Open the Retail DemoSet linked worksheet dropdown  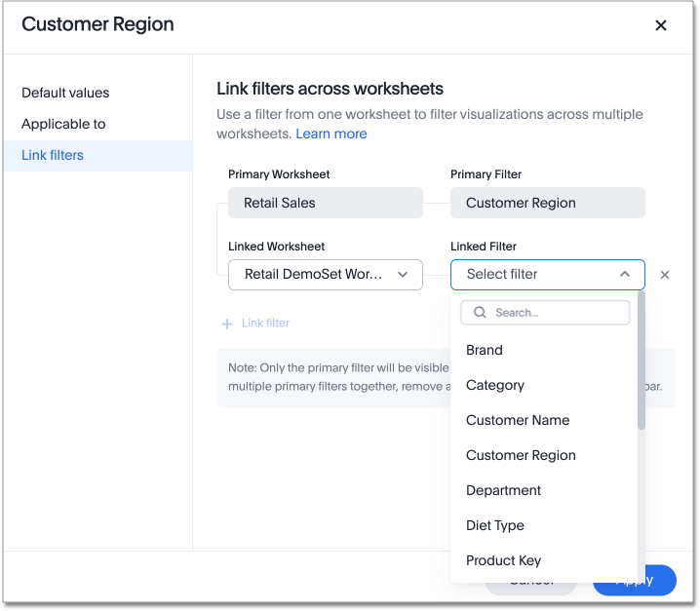325,275
